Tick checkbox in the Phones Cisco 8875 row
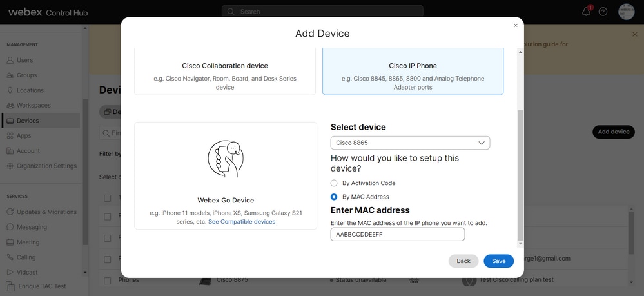 pyautogui.click(x=108, y=281)
